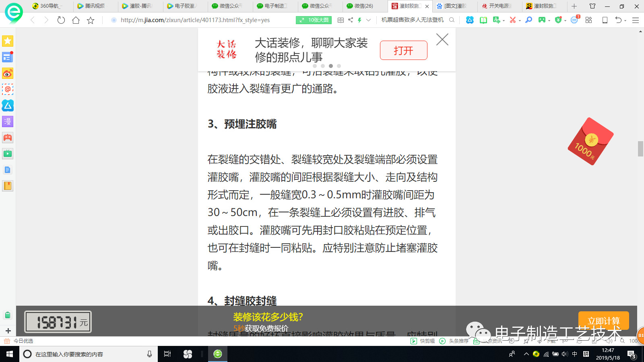Click the yellow star favorites sidebar icon
The image size is (644, 362).
[8, 41]
